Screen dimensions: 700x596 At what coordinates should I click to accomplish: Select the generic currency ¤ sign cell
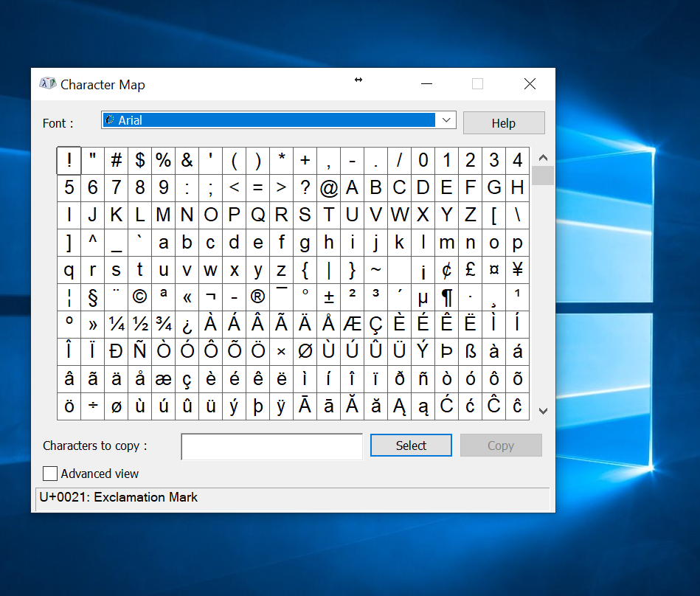pyautogui.click(x=493, y=270)
